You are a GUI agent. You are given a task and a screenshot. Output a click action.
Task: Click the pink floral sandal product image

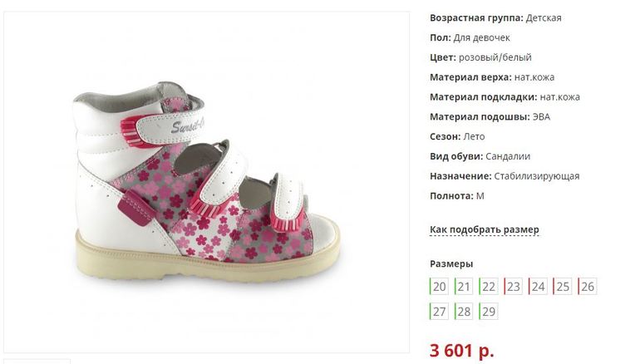[x=207, y=182]
